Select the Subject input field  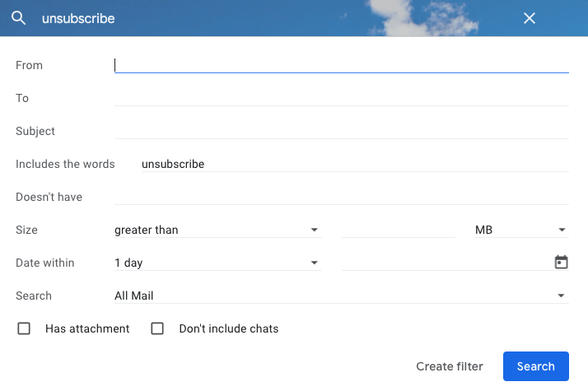341,131
